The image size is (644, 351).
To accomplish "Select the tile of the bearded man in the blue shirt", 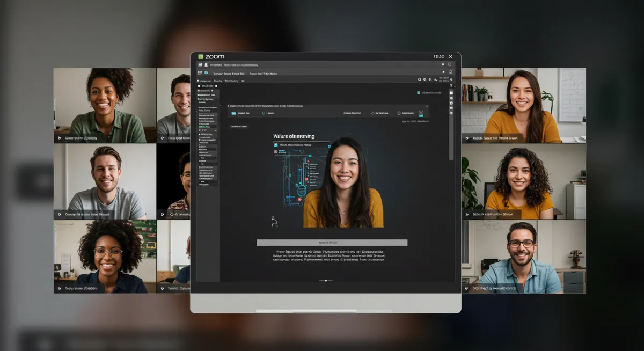I will (x=524, y=257).
